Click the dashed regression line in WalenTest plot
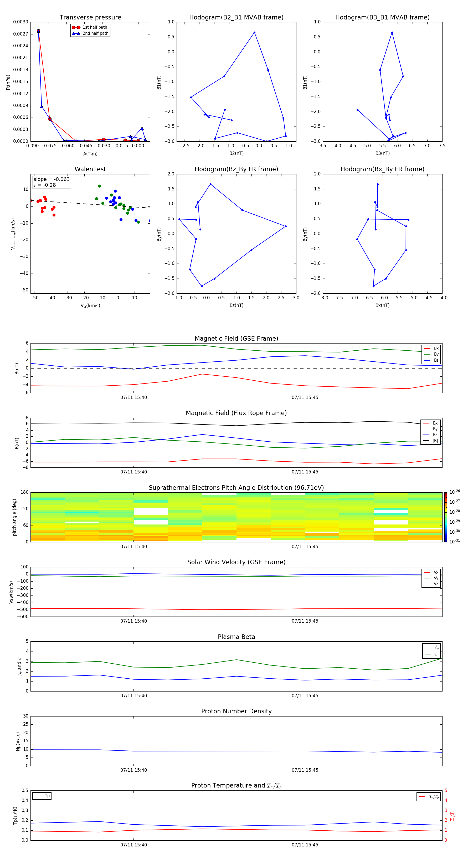 point(90,204)
